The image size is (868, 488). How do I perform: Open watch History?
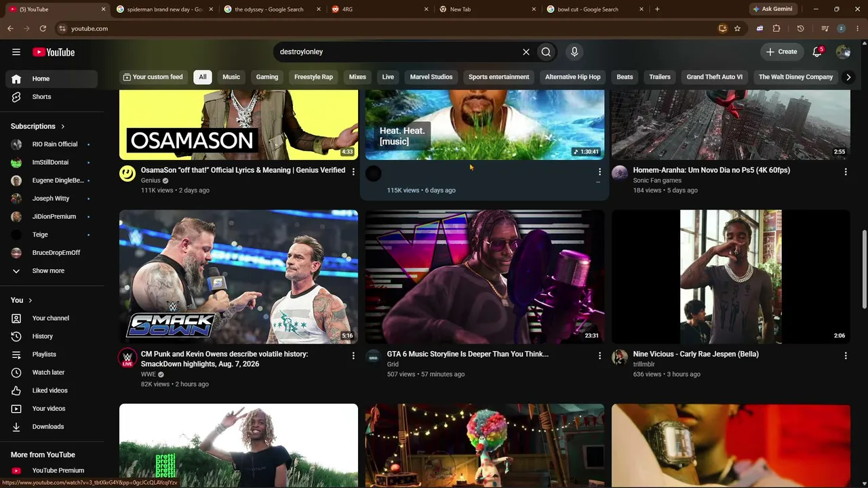click(52, 336)
